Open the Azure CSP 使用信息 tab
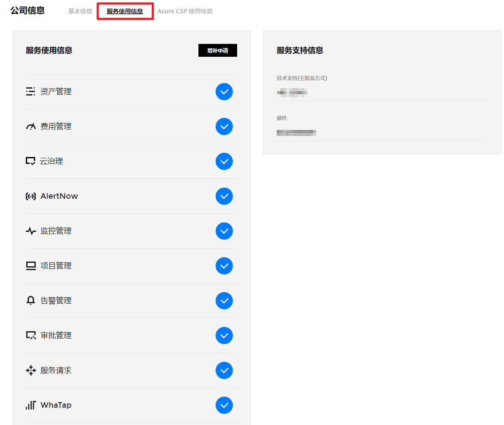 185,11
